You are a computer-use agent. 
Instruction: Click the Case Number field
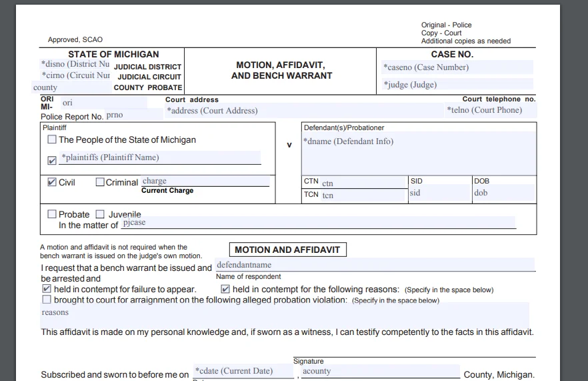457,67
